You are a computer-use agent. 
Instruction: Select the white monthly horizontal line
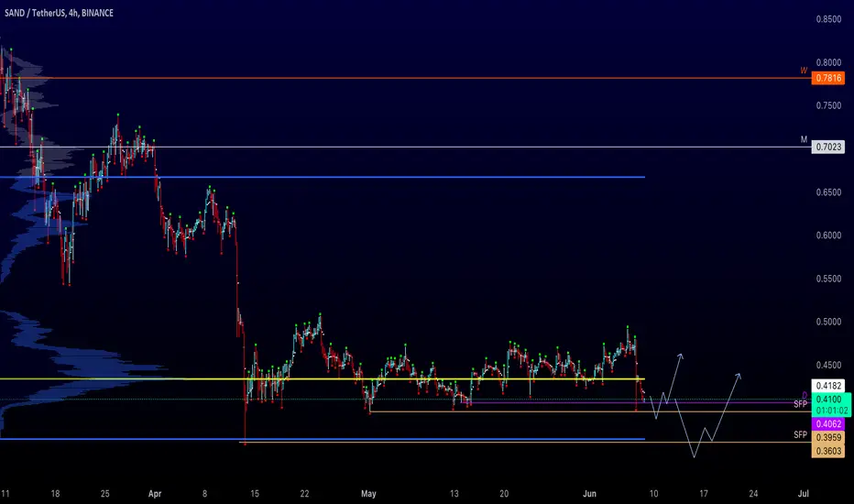tap(406, 147)
